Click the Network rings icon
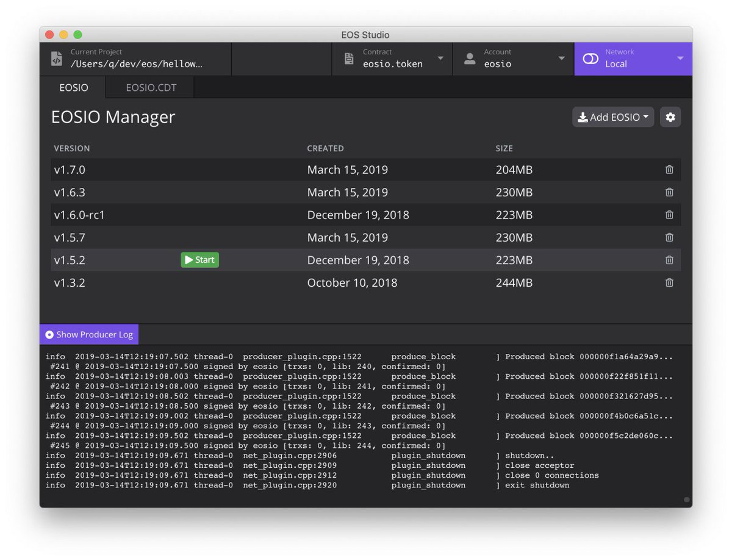Viewport: 732px width, 560px height. [590, 58]
